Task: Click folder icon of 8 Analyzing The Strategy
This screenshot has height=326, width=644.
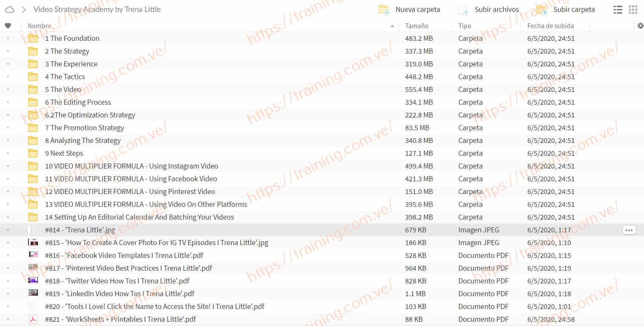Action: [x=33, y=140]
